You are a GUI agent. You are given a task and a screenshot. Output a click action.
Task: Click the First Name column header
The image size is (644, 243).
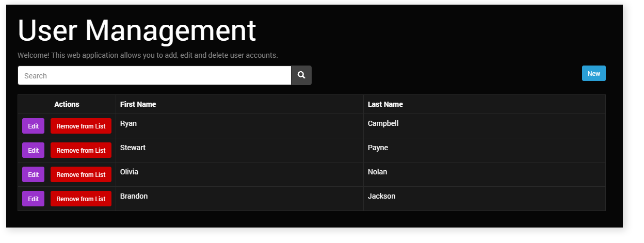(x=138, y=104)
